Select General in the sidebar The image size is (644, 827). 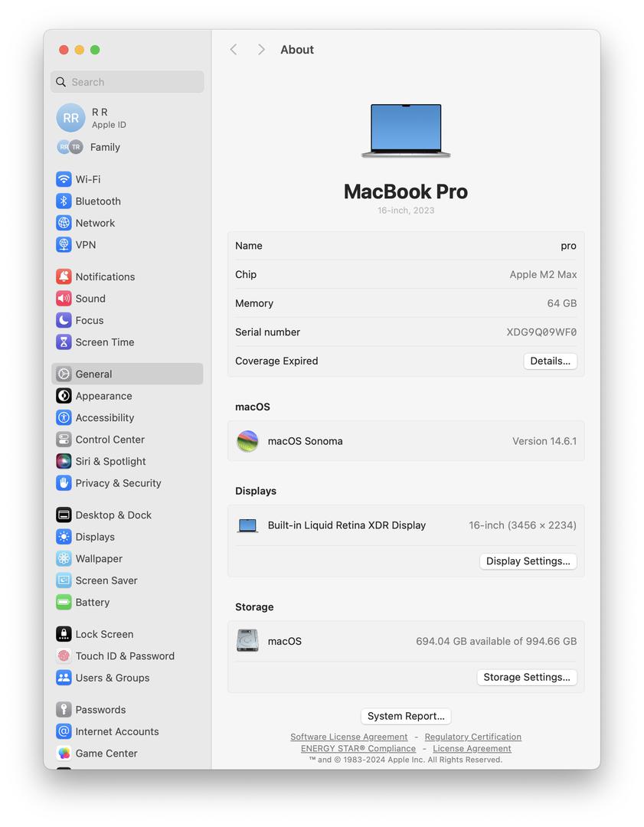[x=127, y=374]
